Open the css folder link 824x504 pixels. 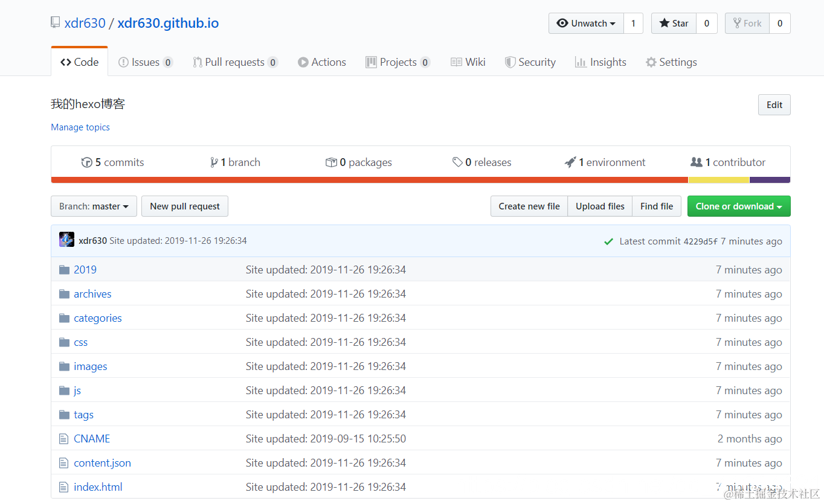click(80, 342)
